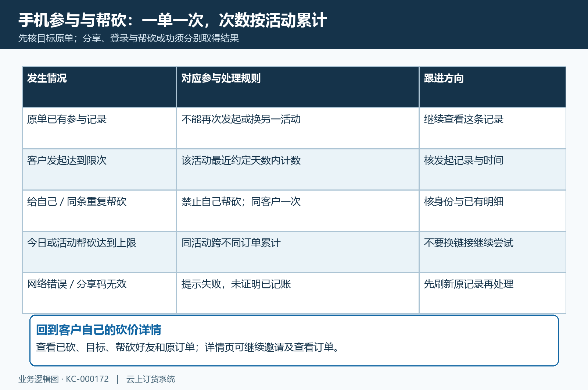This screenshot has width=588, height=390.
Task: Select the cell "原单已有参与记录"
Action: (x=100, y=128)
